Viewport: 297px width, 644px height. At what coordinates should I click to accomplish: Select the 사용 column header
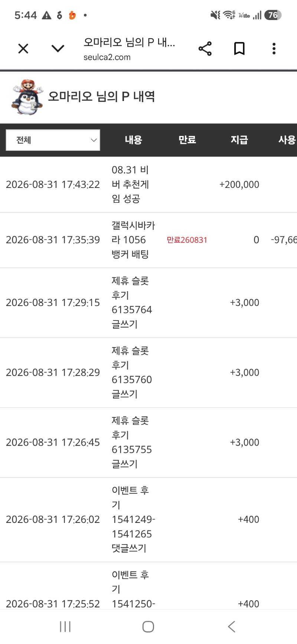click(x=287, y=140)
